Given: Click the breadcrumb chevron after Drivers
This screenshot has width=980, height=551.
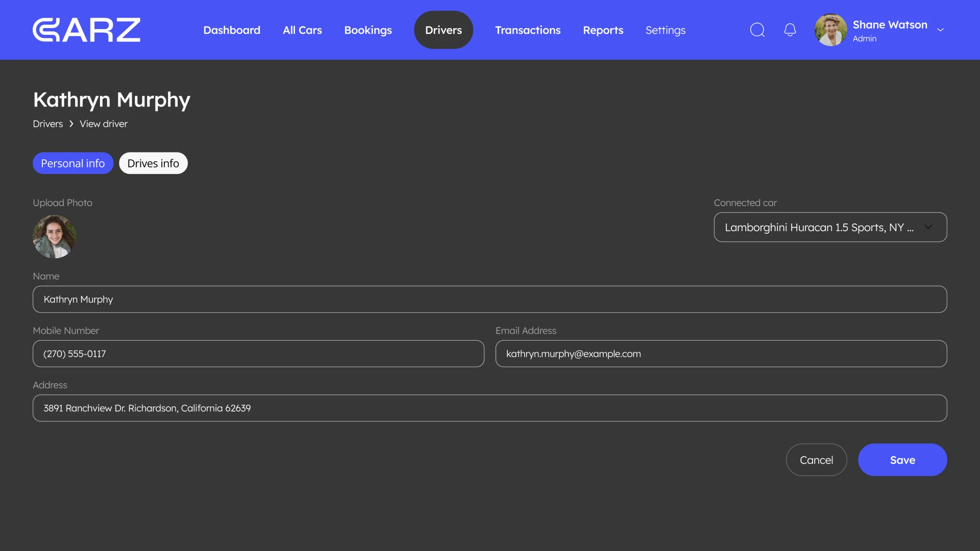Looking at the screenshot, I should coord(70,123).
